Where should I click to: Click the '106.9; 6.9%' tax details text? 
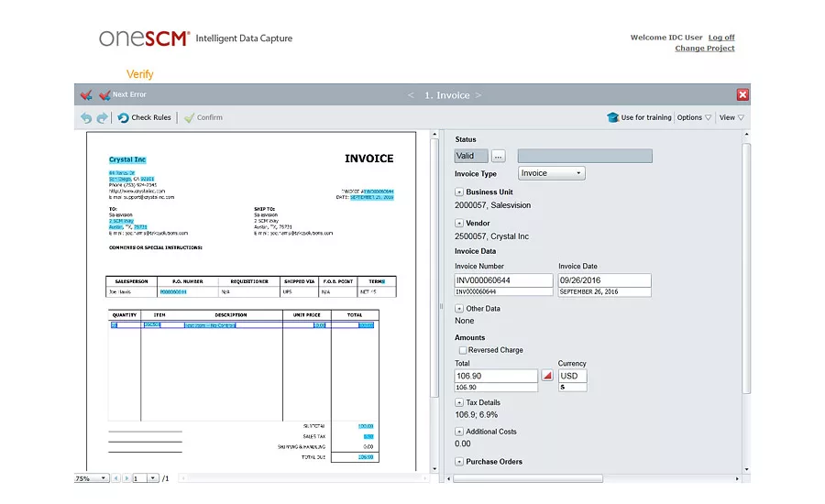(476, 414)
